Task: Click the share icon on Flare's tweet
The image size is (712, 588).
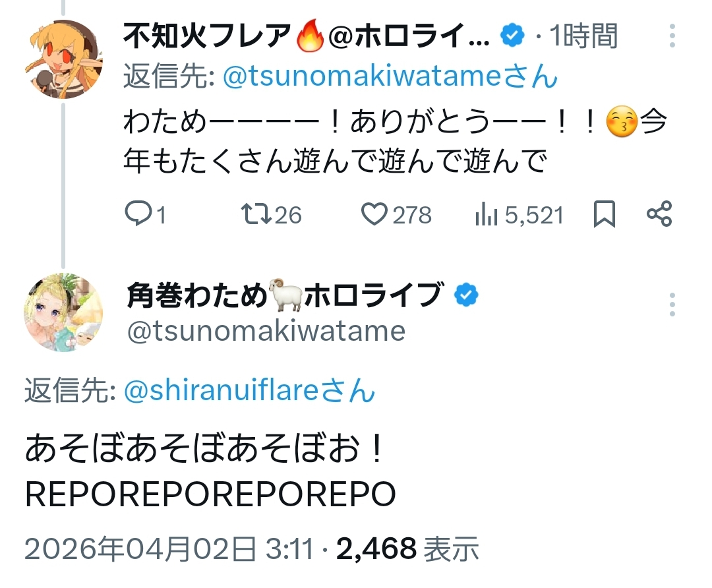Action: point(659,215)
